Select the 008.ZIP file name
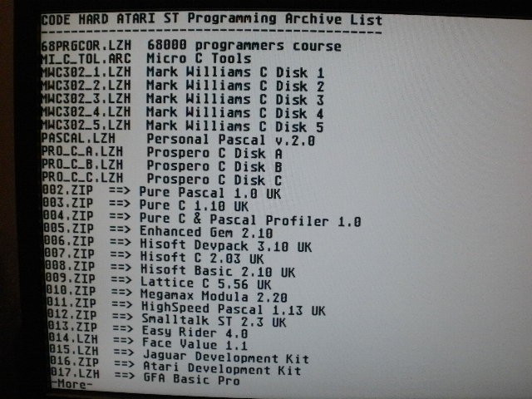Viewport: 532px width, 399px height. 70,266
